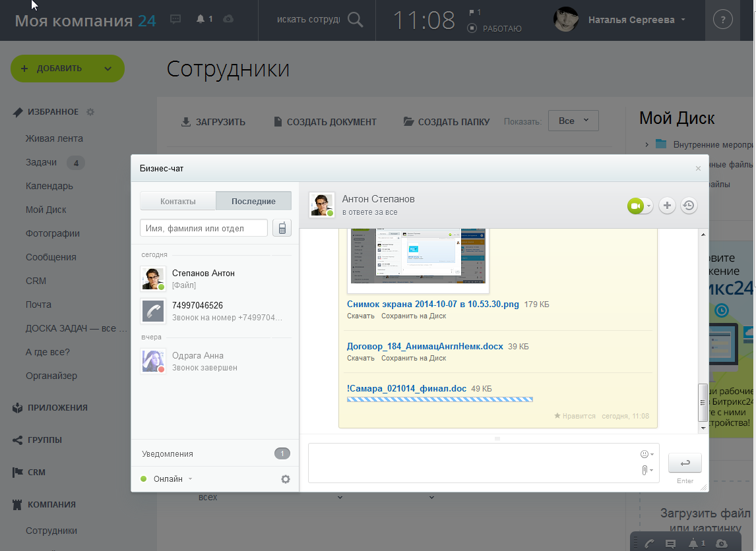Toggle the РАБОТАЮ workday status
This screenshot has height=551, width=756.
(495, 28)
